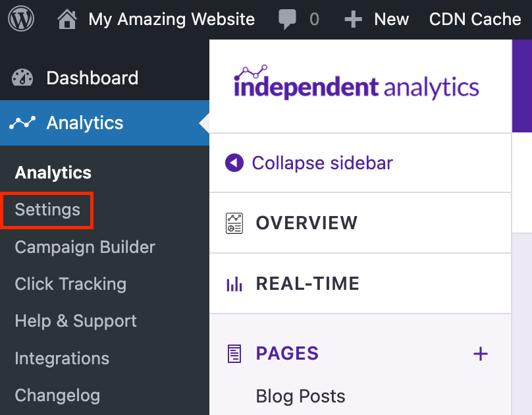The height and width of the screenshot is (415, 532).
Task: Open the Campaign Builder
Action: [84, 247]
